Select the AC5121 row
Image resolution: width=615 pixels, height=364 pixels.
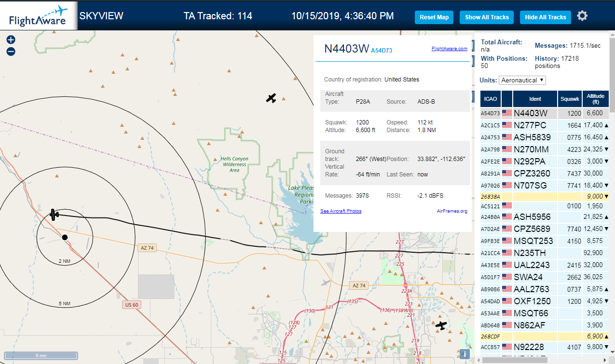point(545,206)
